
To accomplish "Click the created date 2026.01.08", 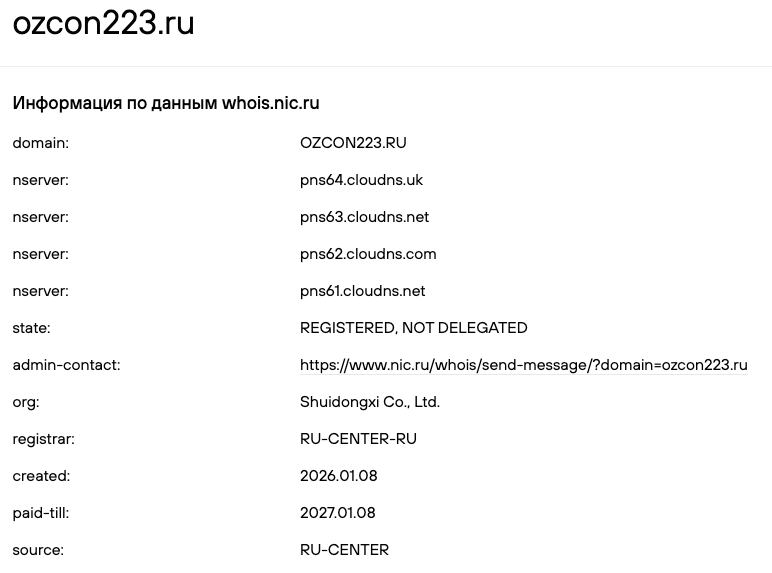I will pos(338,476).
